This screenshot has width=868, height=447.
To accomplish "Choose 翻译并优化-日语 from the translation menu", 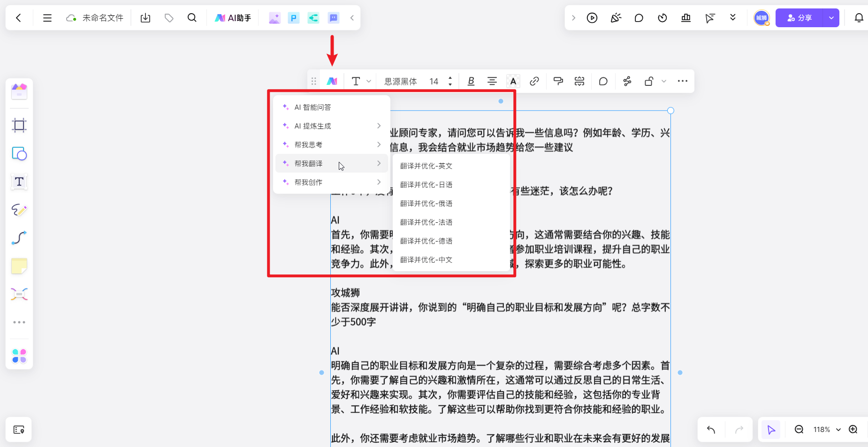I will [426, 184].
